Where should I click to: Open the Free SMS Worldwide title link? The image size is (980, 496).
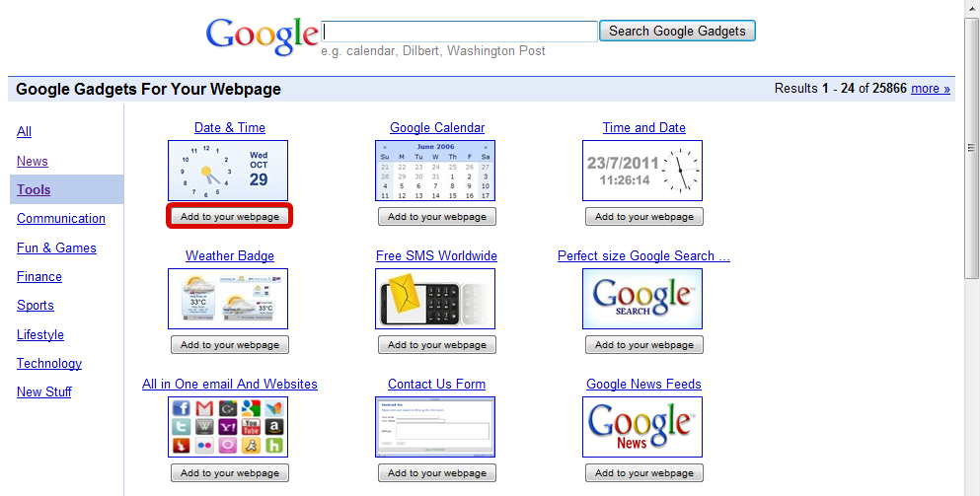coord(436,256)
